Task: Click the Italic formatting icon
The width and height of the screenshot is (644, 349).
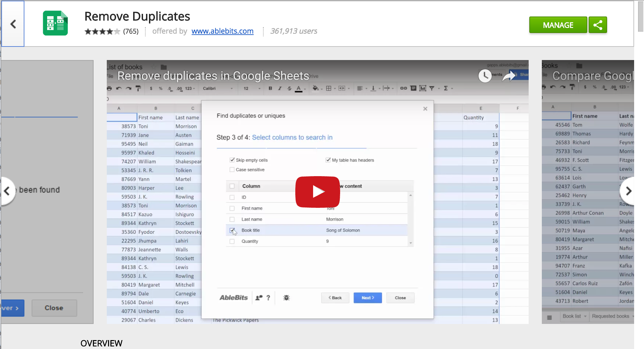Action: click(x=279, y=88)
